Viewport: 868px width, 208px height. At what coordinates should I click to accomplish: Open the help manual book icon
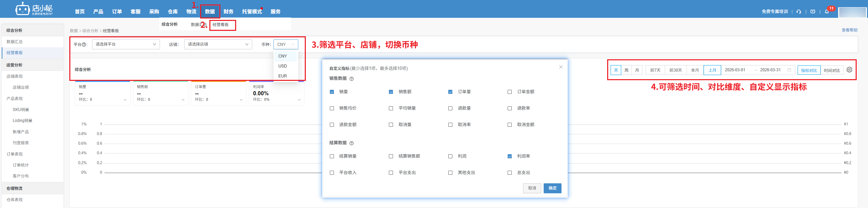coord(813,12)
